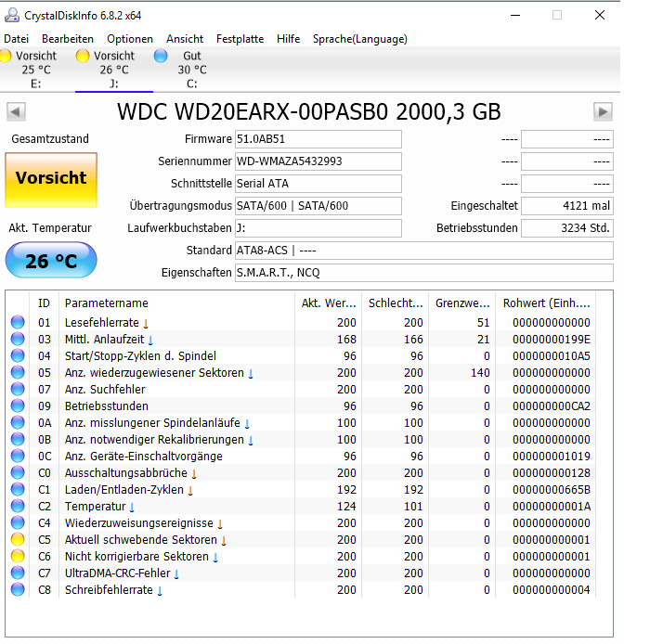Click status icon of Wiederzuweisungsereignisse row
This screenshot has height=644, width=650.
(18, 522)
